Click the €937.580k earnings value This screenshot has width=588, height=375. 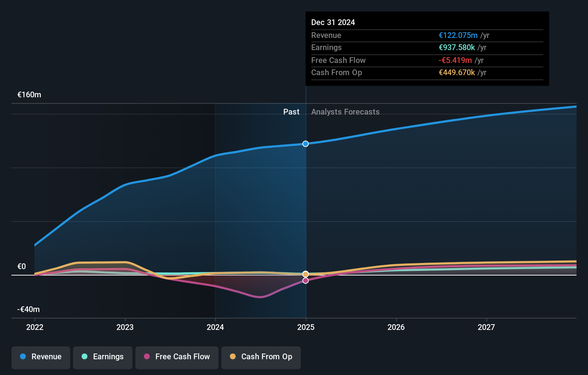(x=457, y=47)
